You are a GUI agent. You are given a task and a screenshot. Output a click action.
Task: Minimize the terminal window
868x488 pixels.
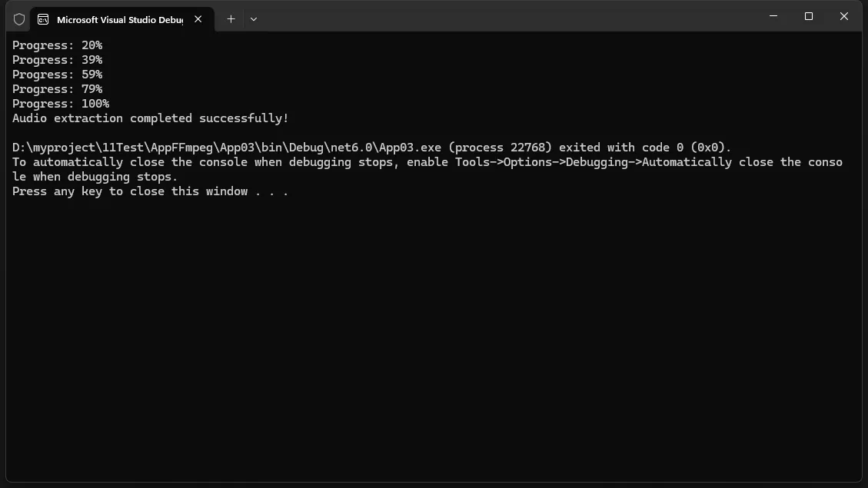coord(773,16)
